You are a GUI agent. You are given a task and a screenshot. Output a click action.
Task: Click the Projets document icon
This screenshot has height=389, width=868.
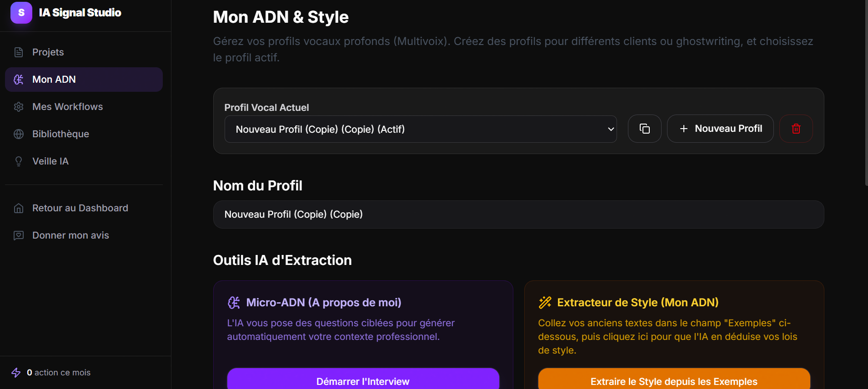19,52
